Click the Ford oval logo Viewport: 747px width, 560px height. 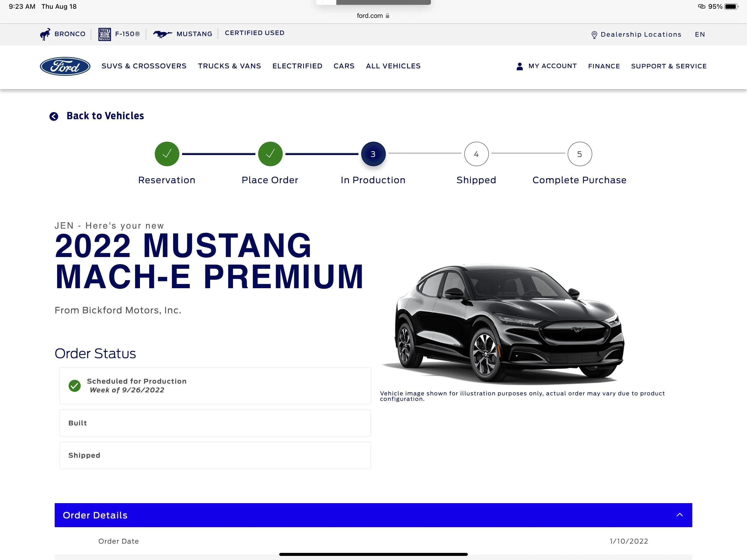[65, 66]
